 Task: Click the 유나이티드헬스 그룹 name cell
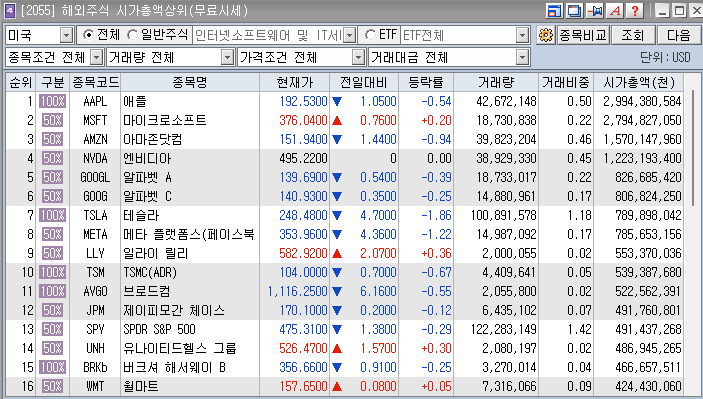(190, 348)
